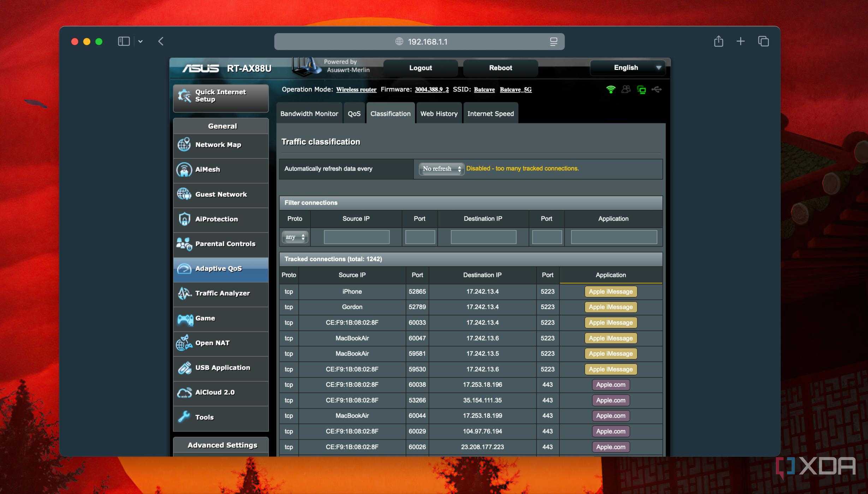Screen dimensions: 868x494
Task: Click the Application filter field
Action: tap(614, 237)
